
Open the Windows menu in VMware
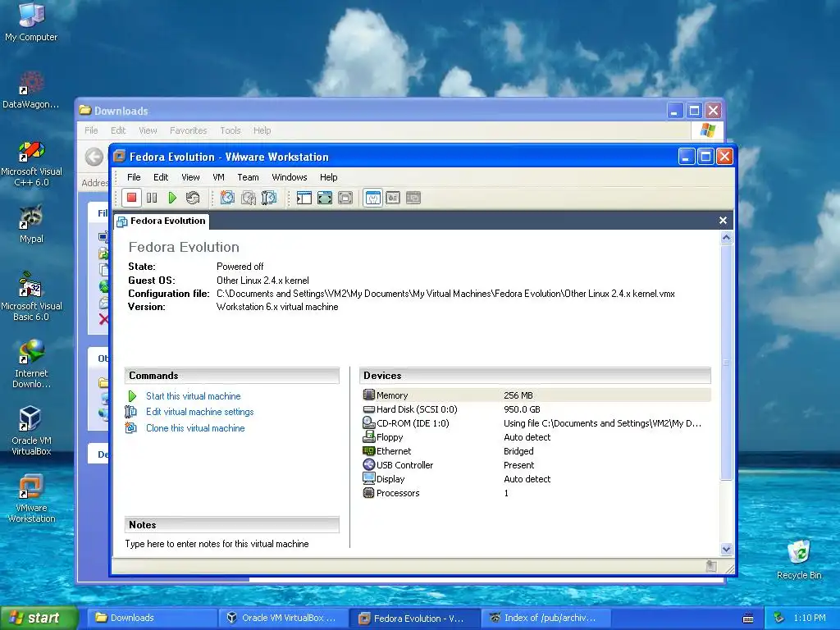point(290,177)
